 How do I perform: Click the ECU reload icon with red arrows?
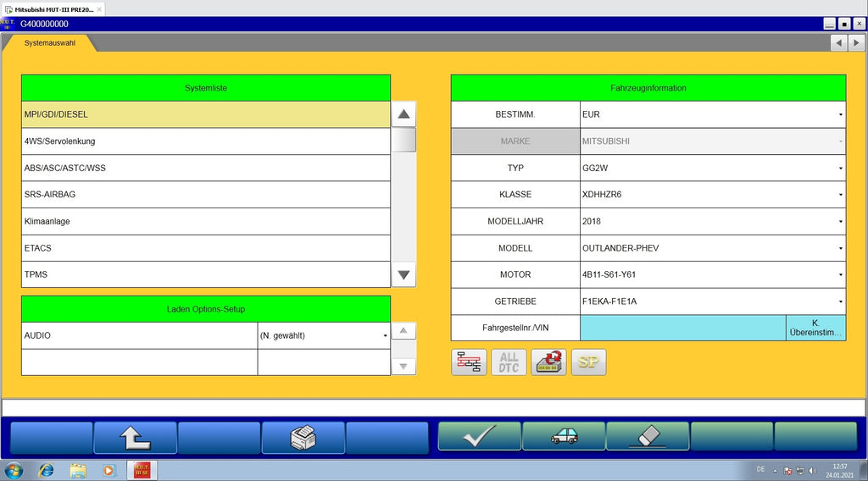pyautogui.click(x=548, y=362)
